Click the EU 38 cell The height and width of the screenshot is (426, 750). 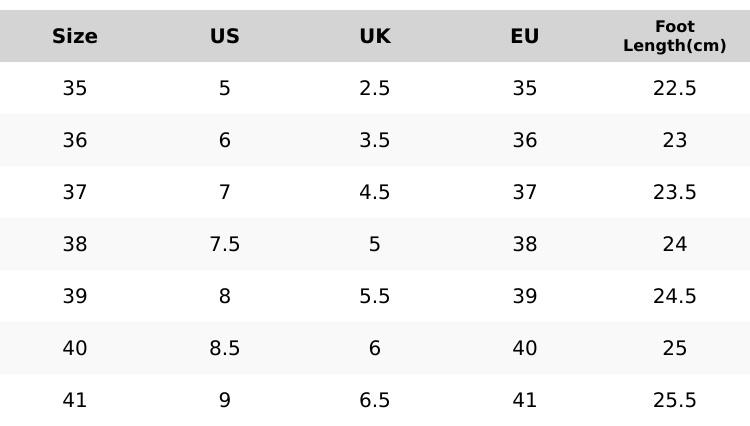[x=525, y=244]
